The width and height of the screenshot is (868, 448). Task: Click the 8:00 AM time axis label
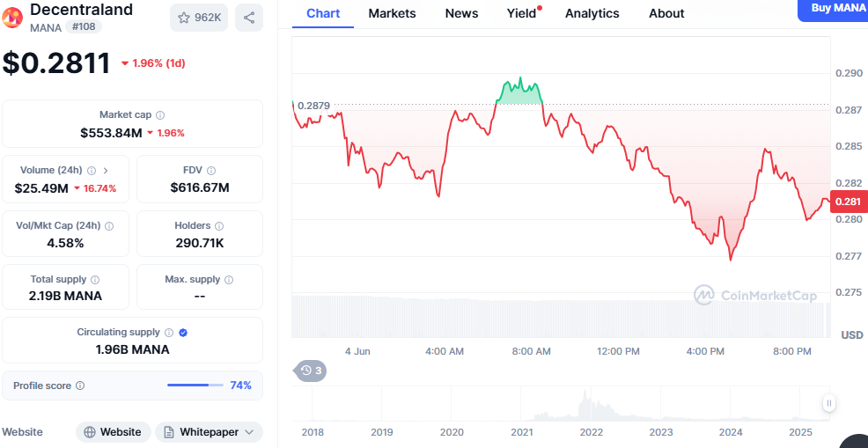click(x=530, y=351)
